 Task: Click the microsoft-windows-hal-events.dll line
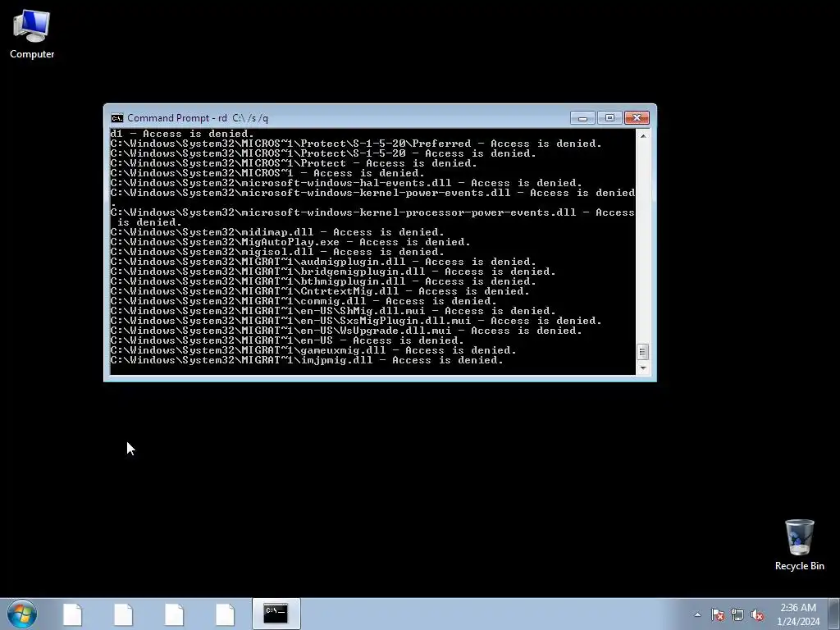(x=346, y=183)
